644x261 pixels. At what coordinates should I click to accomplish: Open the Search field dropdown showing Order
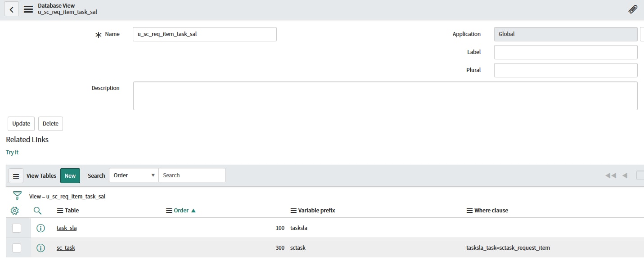point(134,175)
